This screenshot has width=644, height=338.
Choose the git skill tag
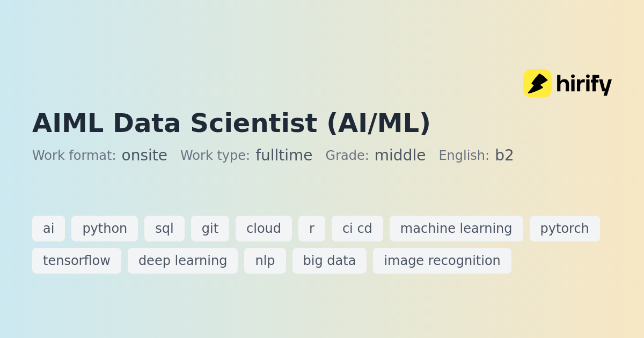210,229
